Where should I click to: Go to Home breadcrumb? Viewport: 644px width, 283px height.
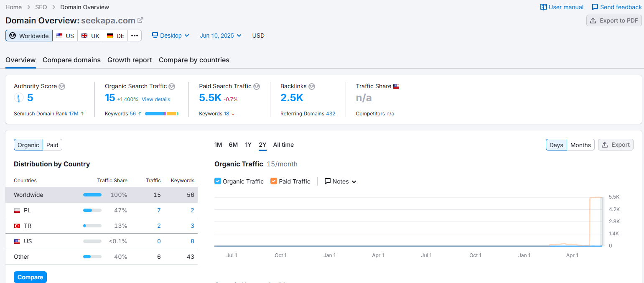pos(13,7)
